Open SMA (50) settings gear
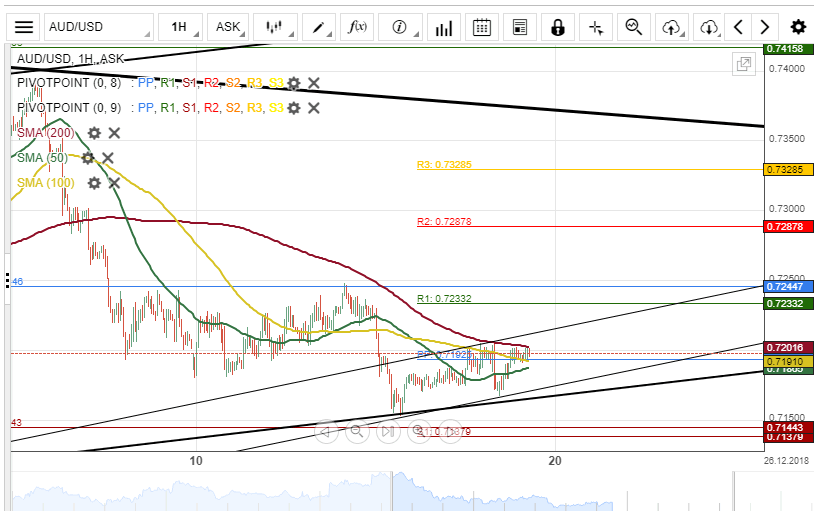The image size is (818, 521). 88,158
